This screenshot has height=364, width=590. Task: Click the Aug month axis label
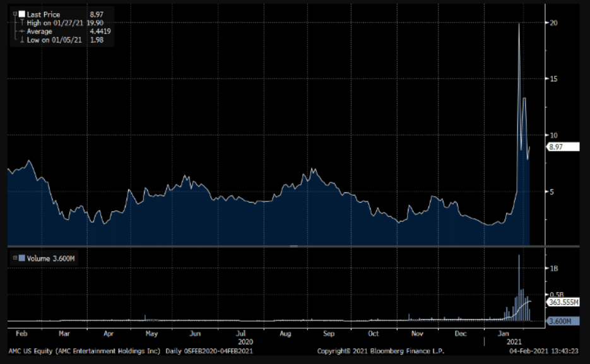285,334
